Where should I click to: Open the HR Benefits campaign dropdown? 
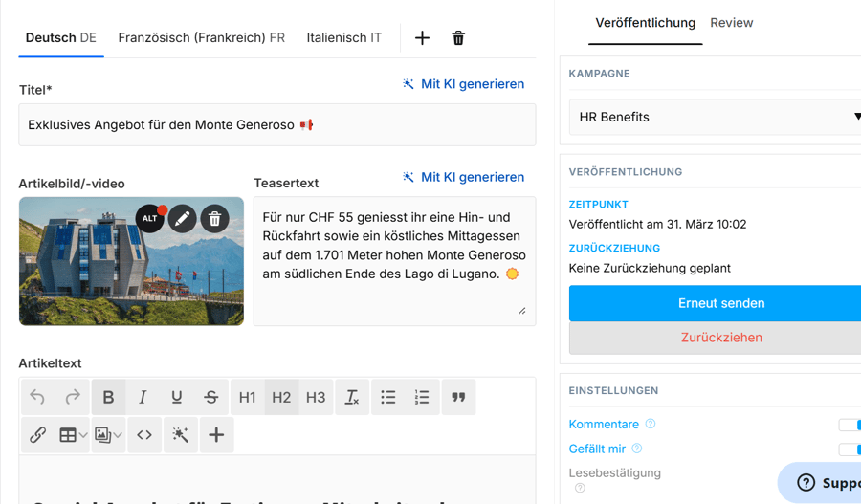coord(715,117)
